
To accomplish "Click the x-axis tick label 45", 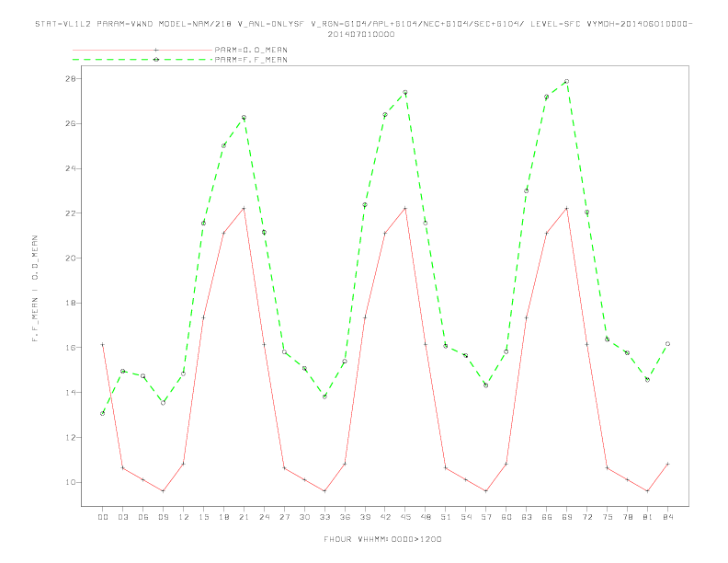I will pyautogui.click(x=405, y=517).
